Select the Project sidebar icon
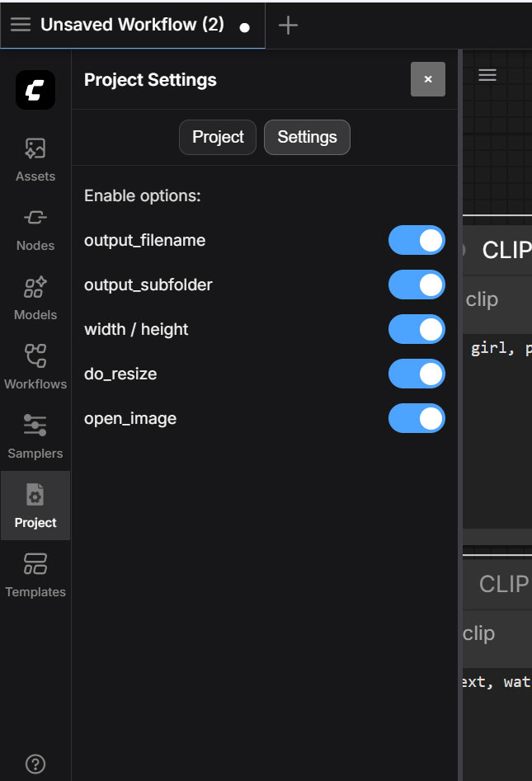The width and height of the screenshot is (532, 781). 35,506
